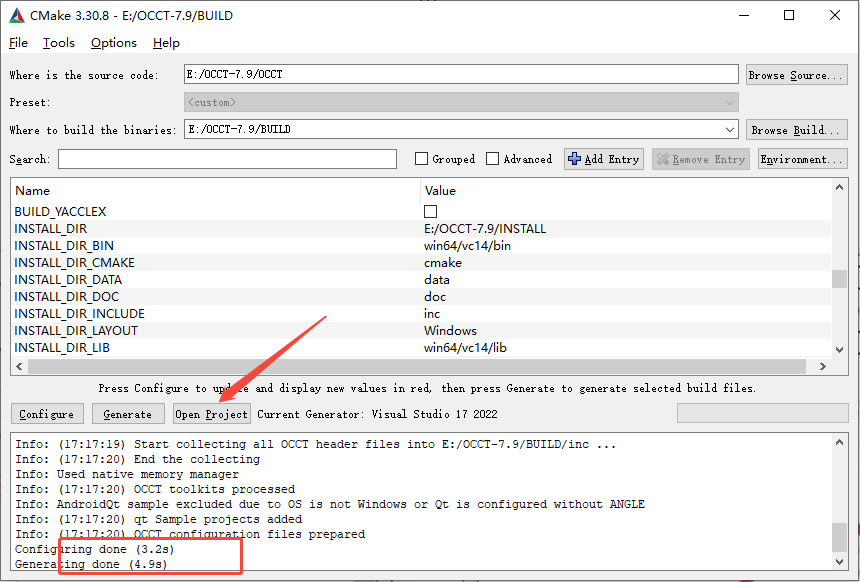
Task: Select the INSTALL_DIR_CMAKE entry name
Action: point(74,262)
